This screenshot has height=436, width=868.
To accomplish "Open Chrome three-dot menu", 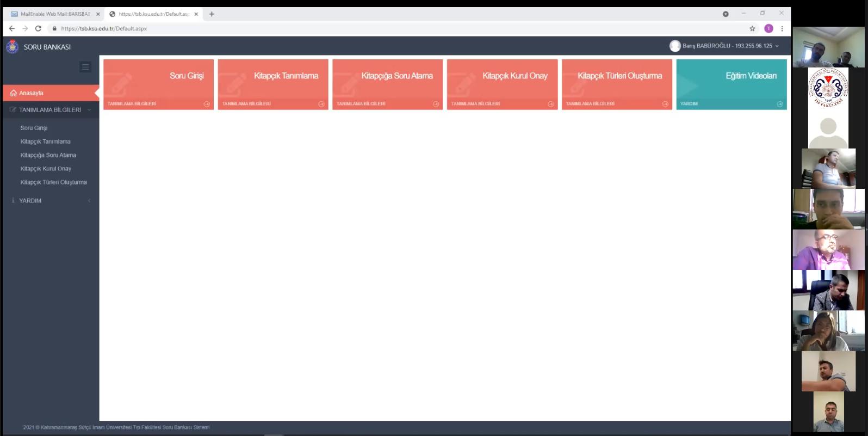I will tap(782, 29).
